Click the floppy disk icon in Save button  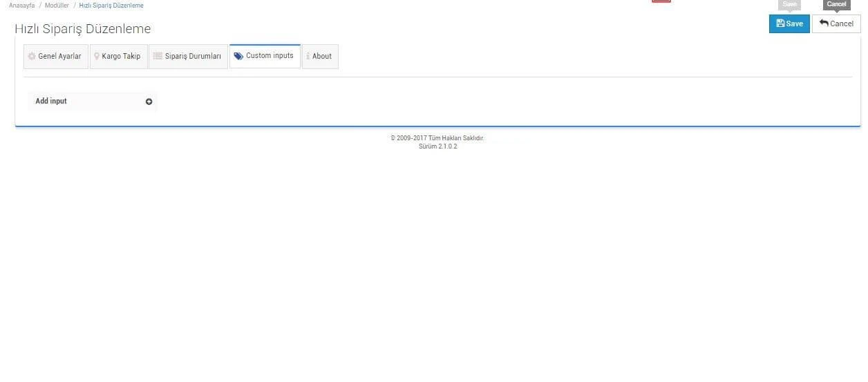tap(780, 23)
